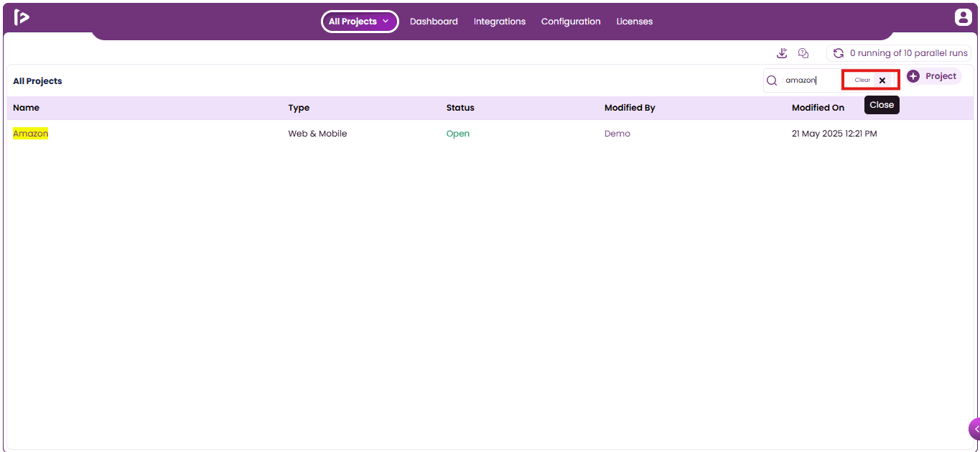980x452 pixels.
Task: Open the Amazon project link
Action: click(x=31, y=134)
